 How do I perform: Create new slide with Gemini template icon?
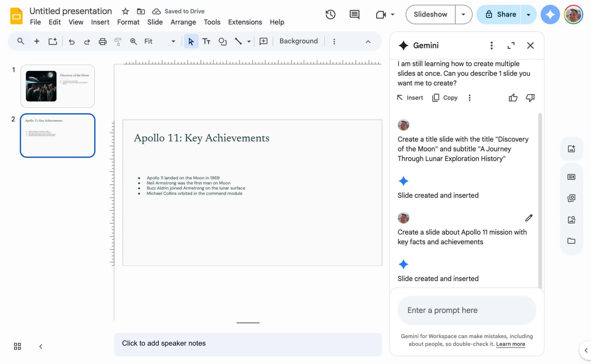(x=53, y=41)
